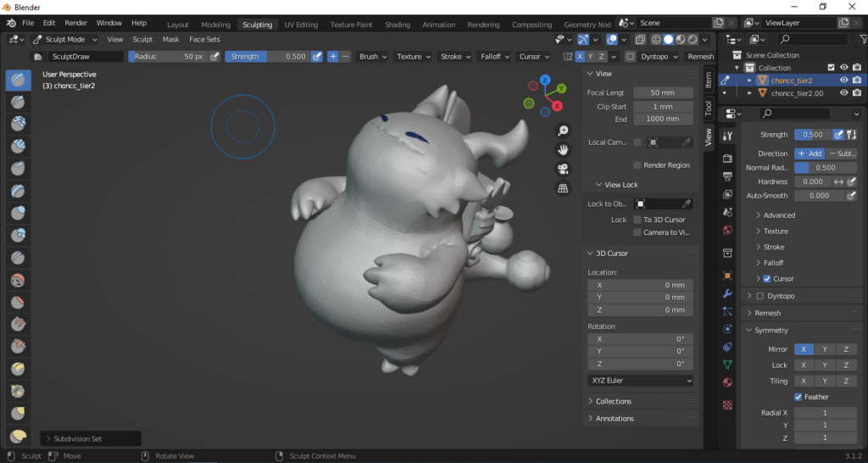Select the Clay brush tool
868x463 pixels.
pos(19,124)
